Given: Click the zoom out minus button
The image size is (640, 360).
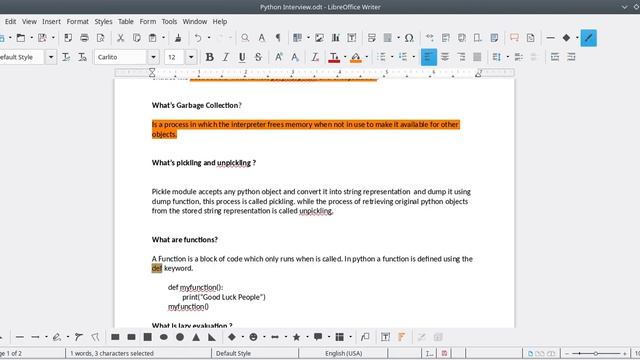Looking at the screenshot, I should coord(567,353).
